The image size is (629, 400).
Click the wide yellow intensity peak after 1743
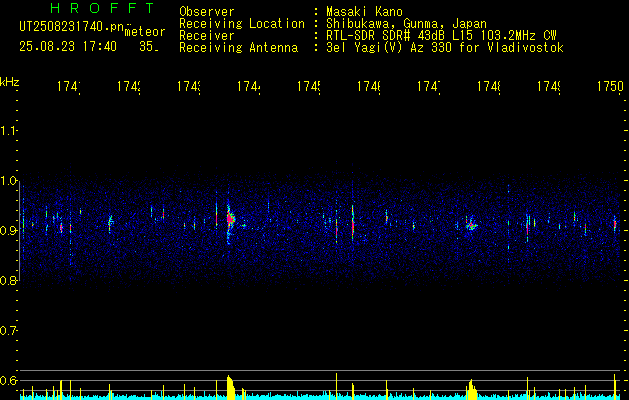[231, 388]
